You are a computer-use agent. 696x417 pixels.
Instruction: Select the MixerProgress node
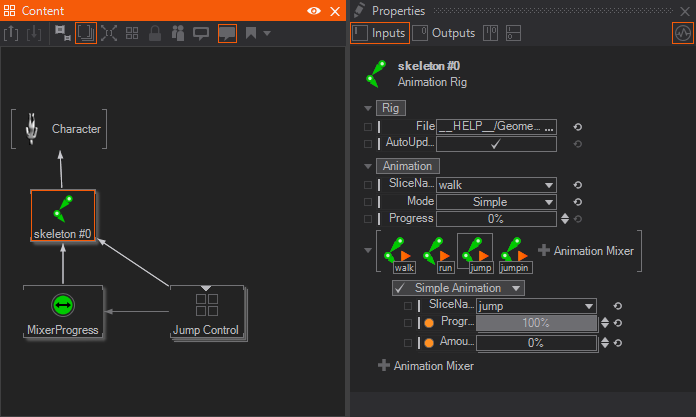pos(62,311)
